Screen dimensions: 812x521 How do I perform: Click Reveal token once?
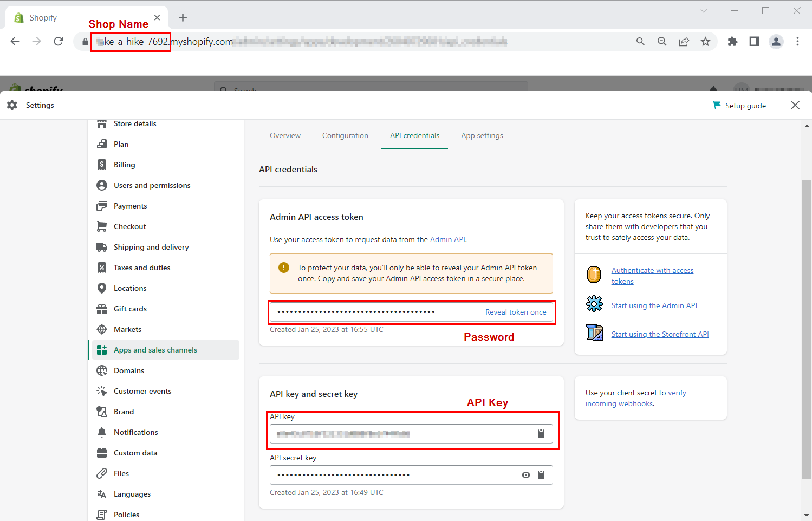pos(516,312)
